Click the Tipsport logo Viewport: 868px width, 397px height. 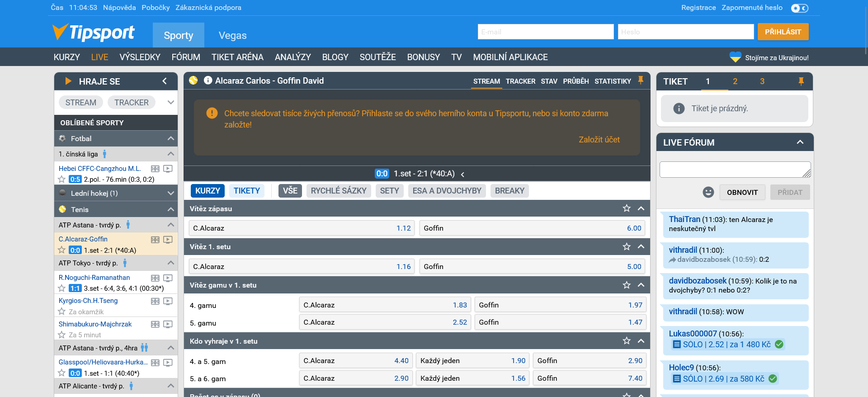pos(94,32)
